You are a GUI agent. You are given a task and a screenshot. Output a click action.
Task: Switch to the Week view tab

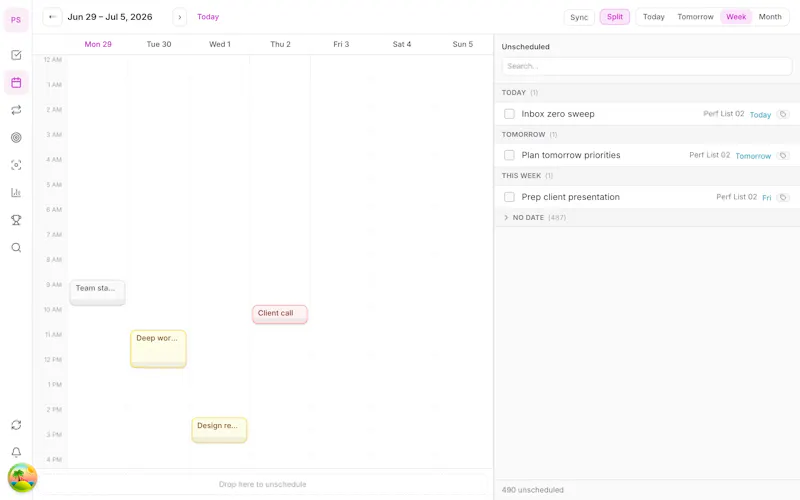736,17
